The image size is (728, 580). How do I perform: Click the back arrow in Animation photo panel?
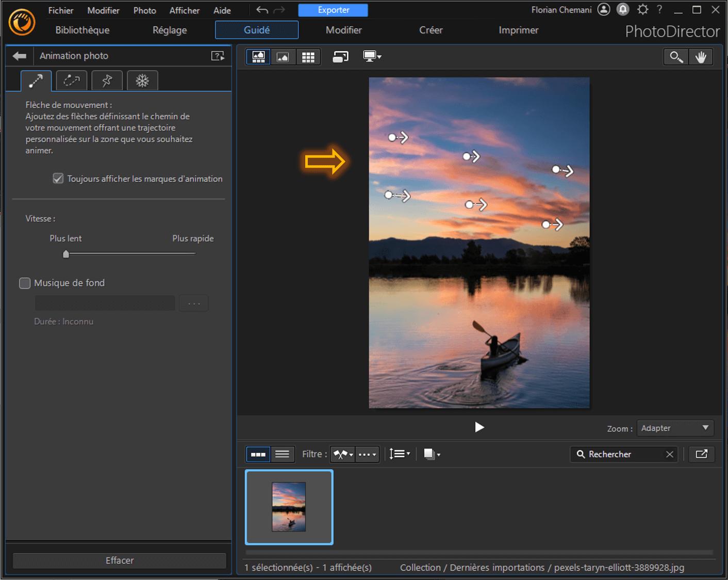(20, 56)
